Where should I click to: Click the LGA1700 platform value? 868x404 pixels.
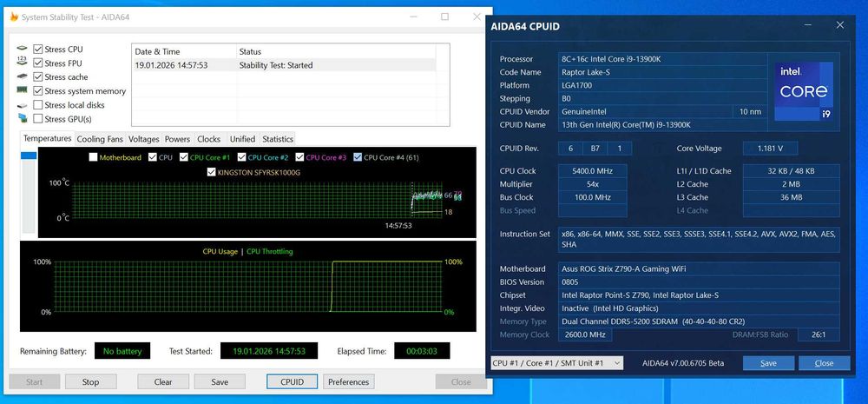[662, 85]
